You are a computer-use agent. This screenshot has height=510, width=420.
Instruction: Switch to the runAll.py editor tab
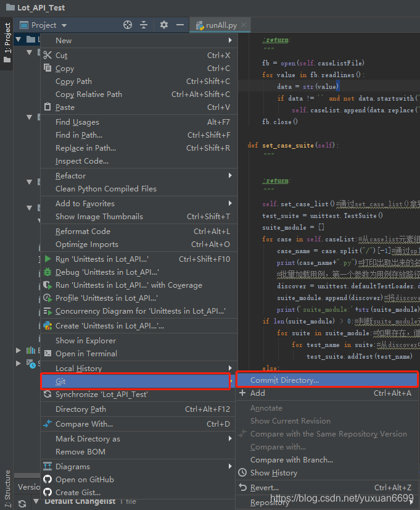(221, 25)
